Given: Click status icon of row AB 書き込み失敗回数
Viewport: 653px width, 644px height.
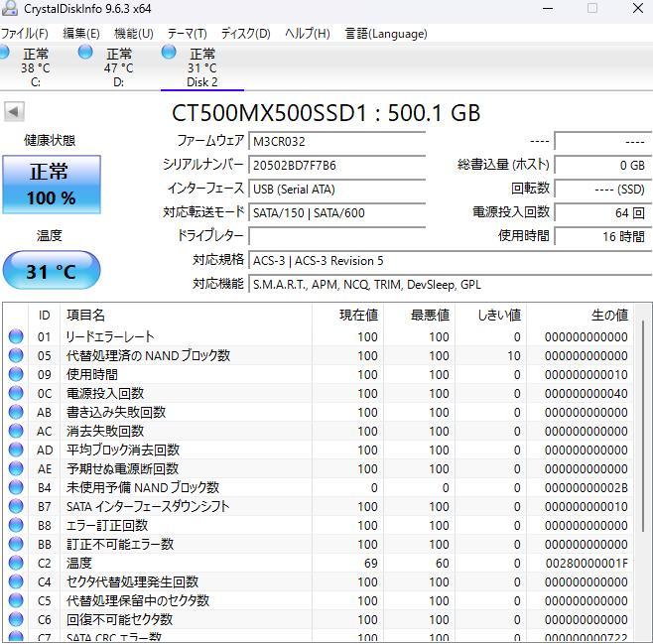Looking at the screenshot, I should 16,412.
